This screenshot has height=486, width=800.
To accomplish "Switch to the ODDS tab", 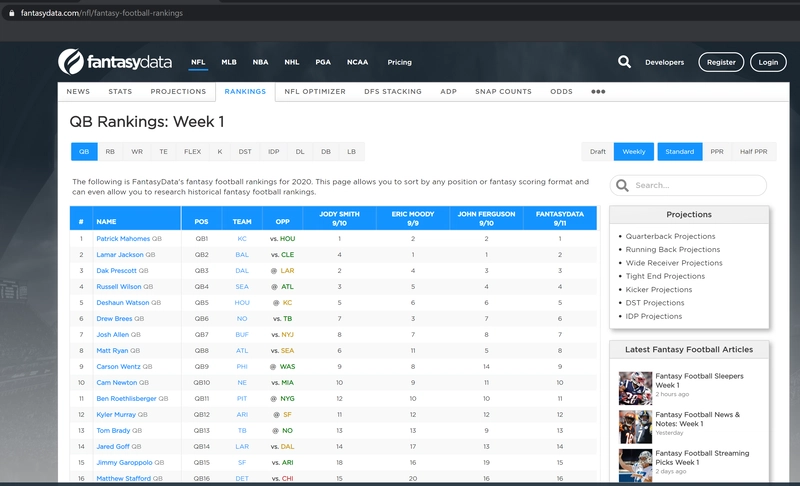I will [x=561, y=92].
